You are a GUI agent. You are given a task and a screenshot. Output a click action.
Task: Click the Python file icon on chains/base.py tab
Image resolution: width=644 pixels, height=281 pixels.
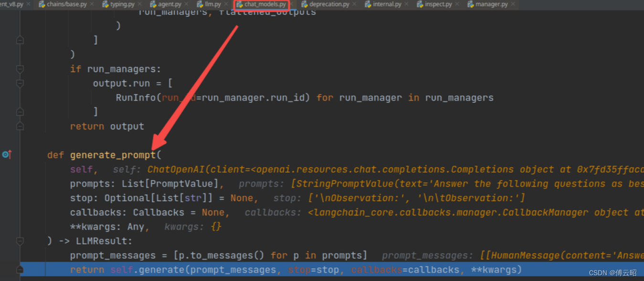[x=42, y=4]
